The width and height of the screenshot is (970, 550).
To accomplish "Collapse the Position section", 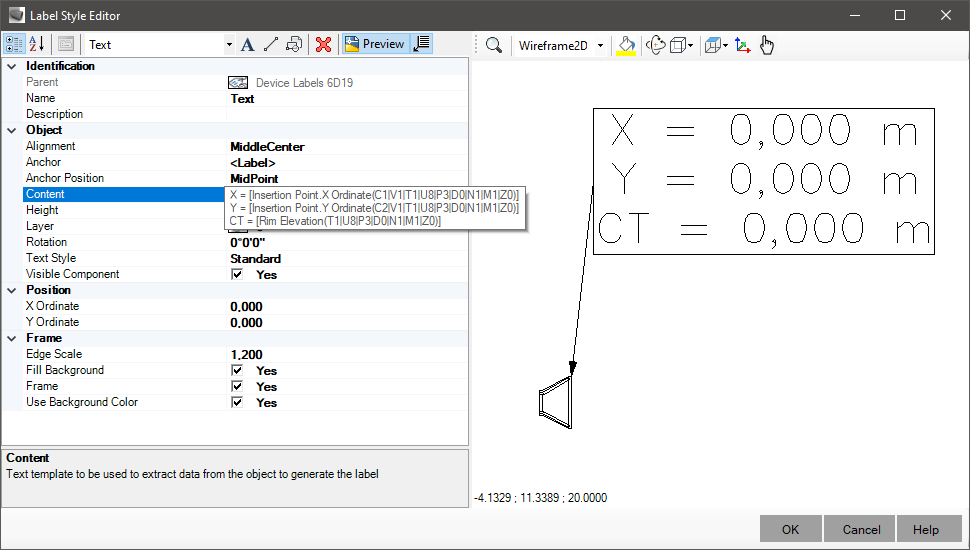I will click(12, 290).
